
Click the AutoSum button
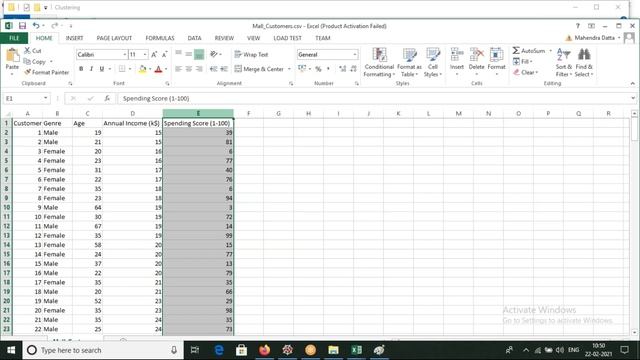(529, 51)
